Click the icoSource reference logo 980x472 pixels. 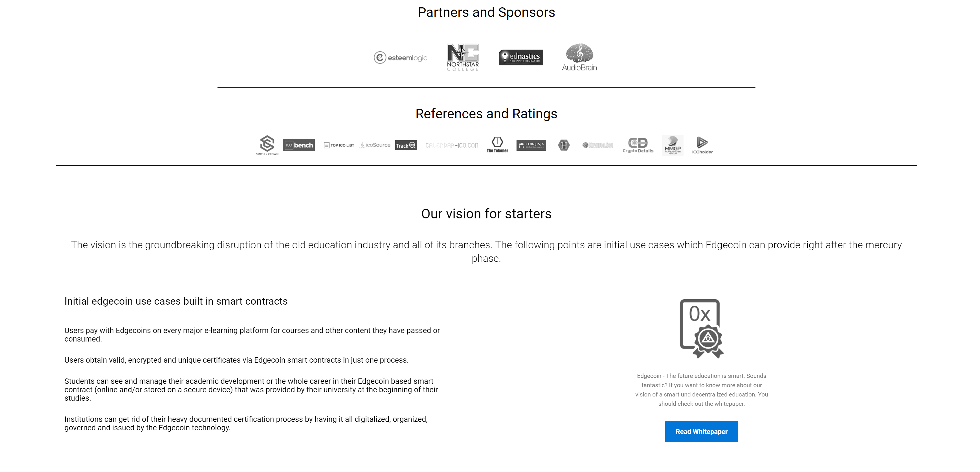375,145
